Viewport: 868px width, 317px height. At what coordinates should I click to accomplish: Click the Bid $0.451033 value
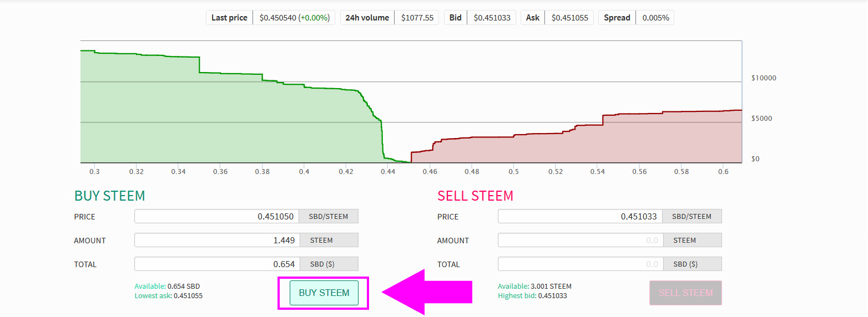point(492,18)
